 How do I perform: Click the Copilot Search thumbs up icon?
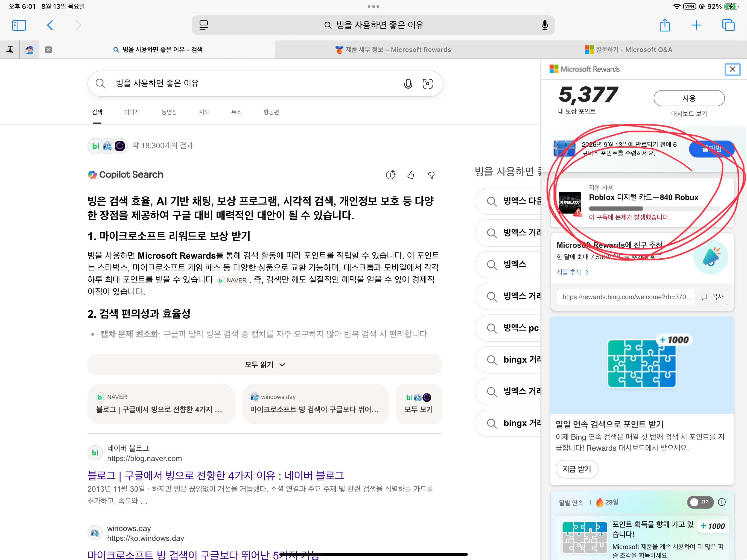coord(411,175)
